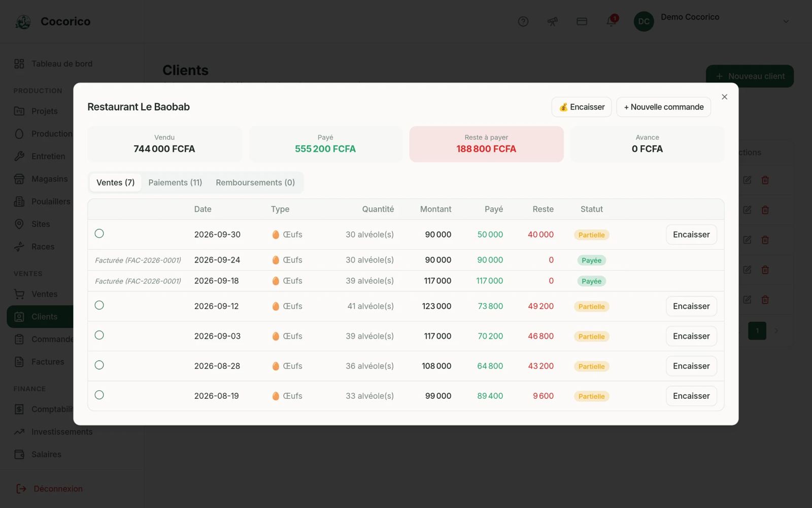Switch to the Paiements (11) tab

[x=175, y=182]
